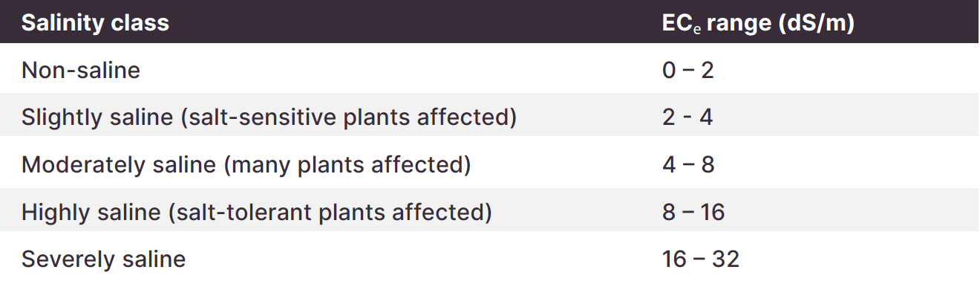Click the Highly saline class label
Viewport: 980px width, 287px height.
[92, 213]
